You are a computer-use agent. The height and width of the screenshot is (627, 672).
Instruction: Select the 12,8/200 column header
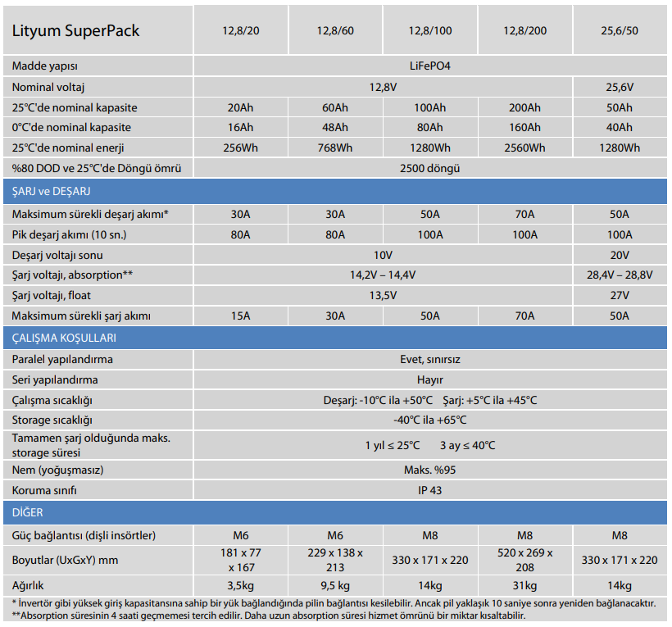pyautogui.click(x=524, y=32)
